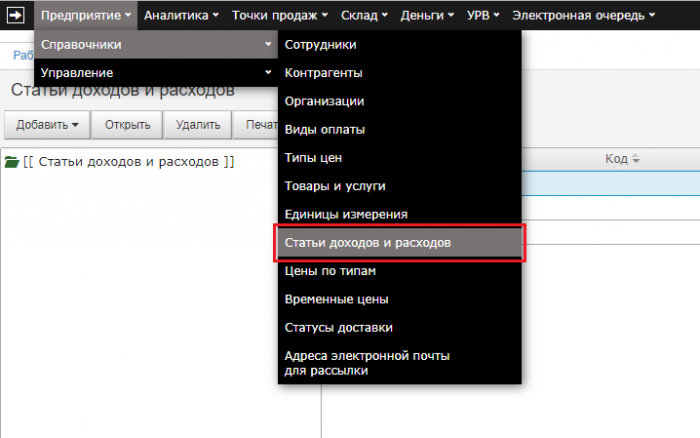
Task: Open Товары и услуги from the submenu
Action: pyautogui.click(x=335, y=186)
